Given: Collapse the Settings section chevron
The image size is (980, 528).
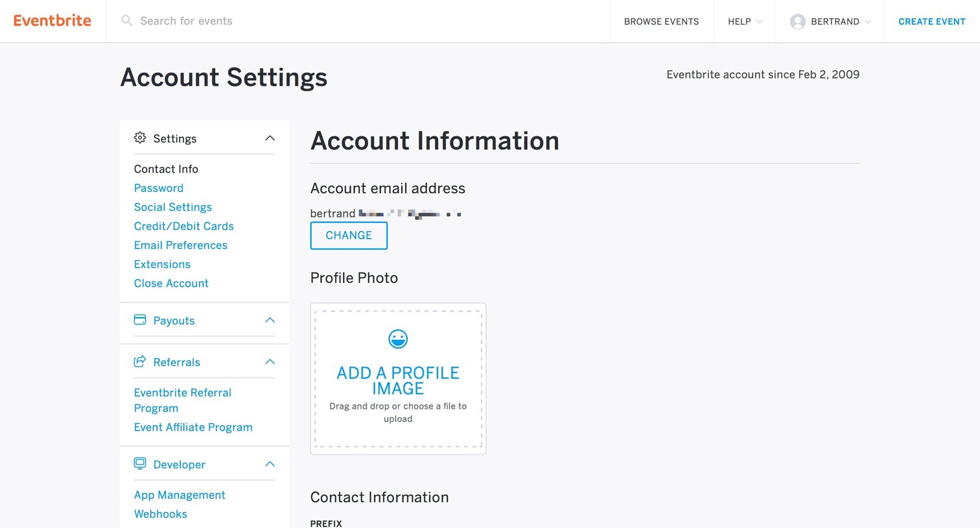Looking at the screenshot, I should (270, 138).
